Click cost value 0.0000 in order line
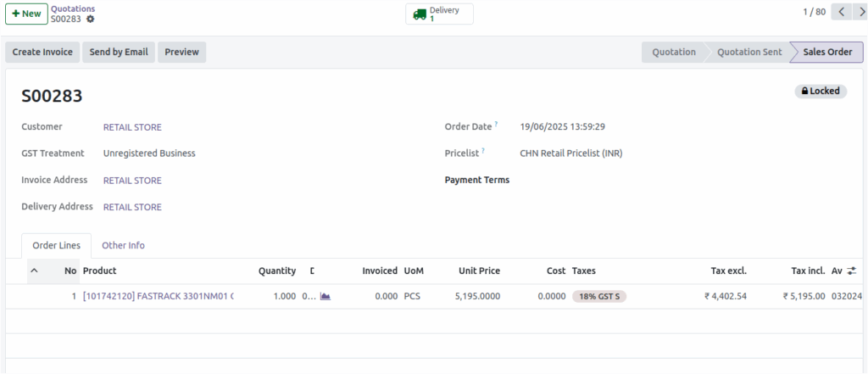This screenshot has height=374, width=868. (x=552, y=297)
